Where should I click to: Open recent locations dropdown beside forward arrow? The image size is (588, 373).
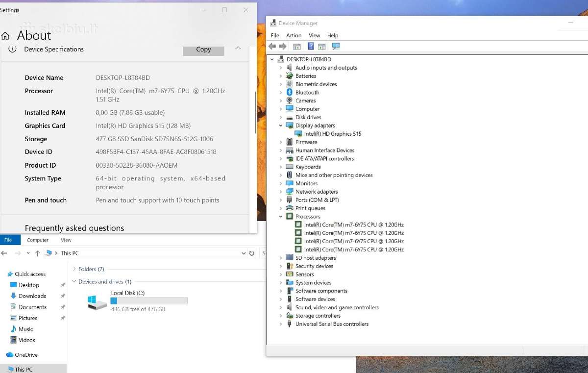pyautogui.click(x=28, y=253)
